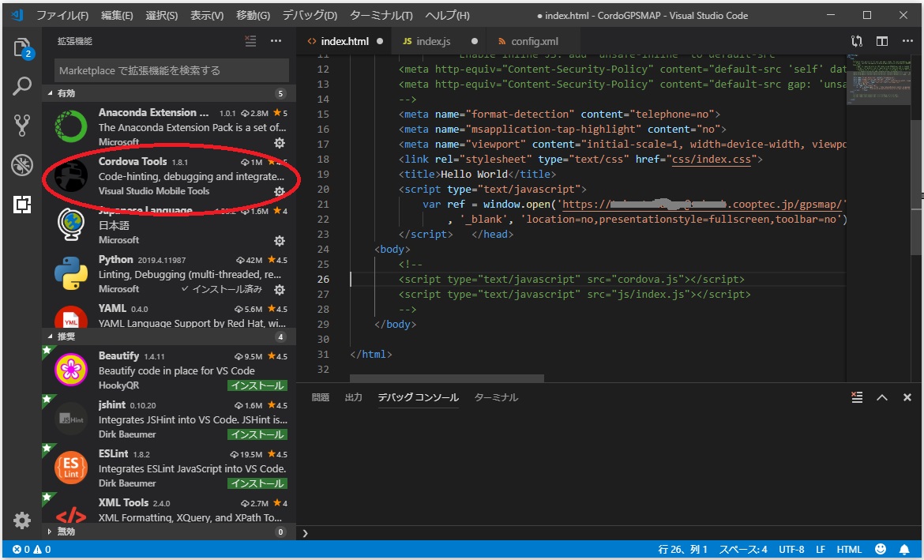Click the Marketplace extension search box
Image resolution: width=924 pixels, height=560 pixels.
point(171,70)
